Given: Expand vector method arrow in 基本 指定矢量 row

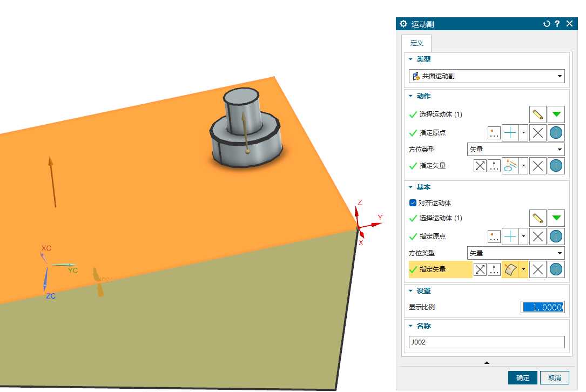Looking at the screenshot, I should (523, 269).
